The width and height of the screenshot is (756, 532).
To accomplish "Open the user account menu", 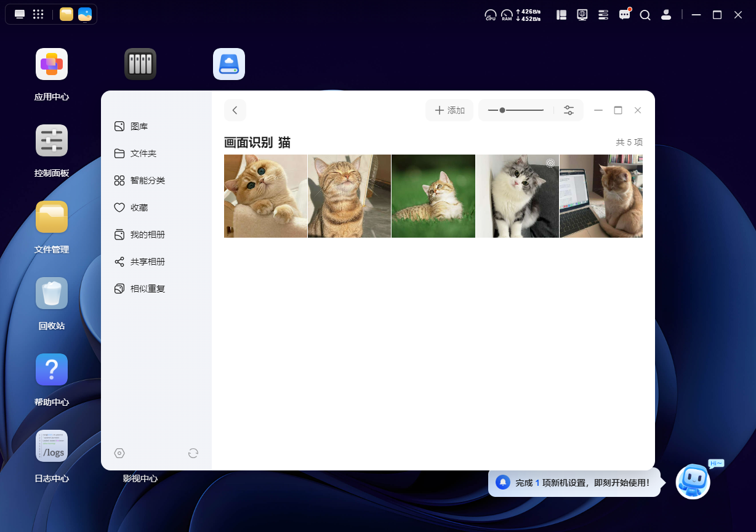I will click(666, 15).
